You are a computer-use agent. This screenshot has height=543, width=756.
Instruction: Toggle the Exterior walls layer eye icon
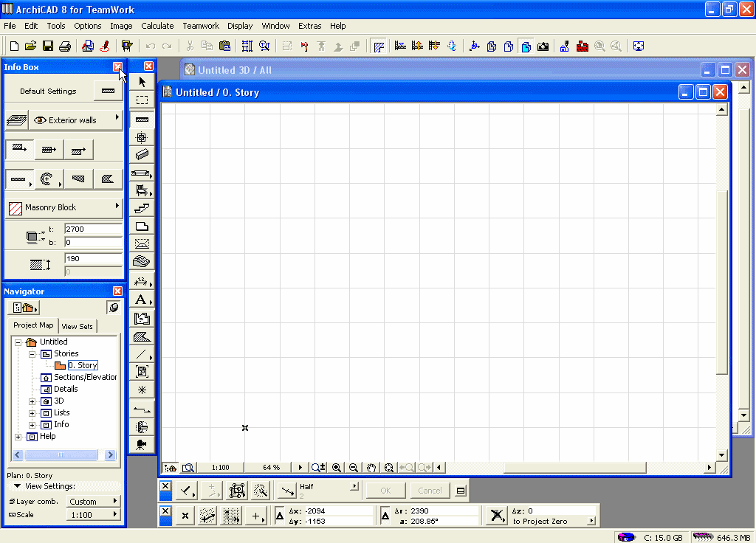40,120
